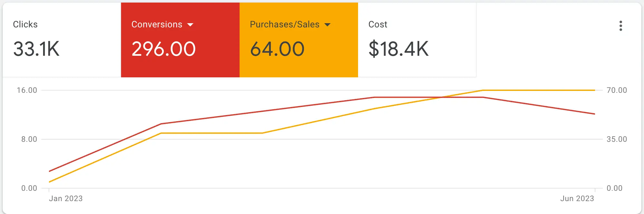
Task: Click the red line's starting point at Jan 2023
Action: tap(50, 171)
